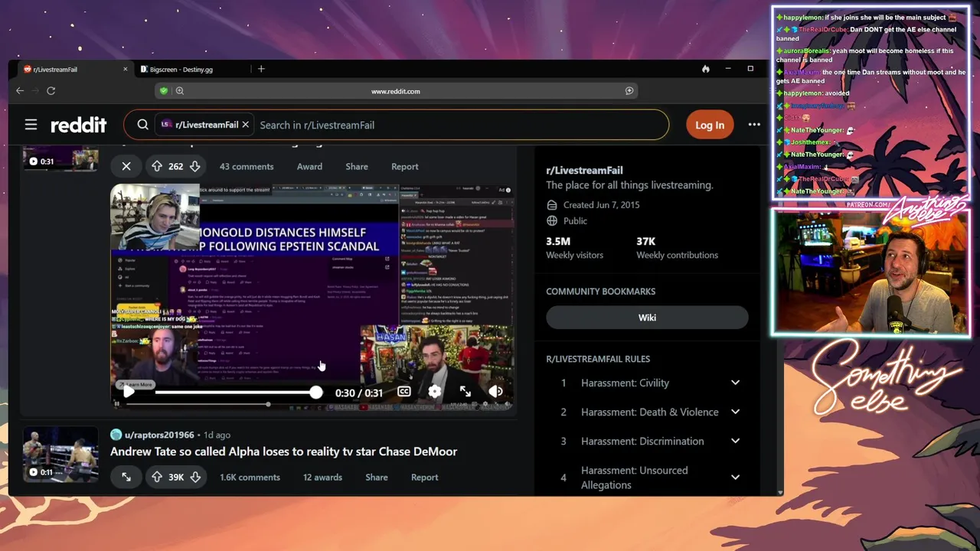Screen dimensions: 980x551
Task: Click Award on the 262-point post
Action: coord(309,166)
